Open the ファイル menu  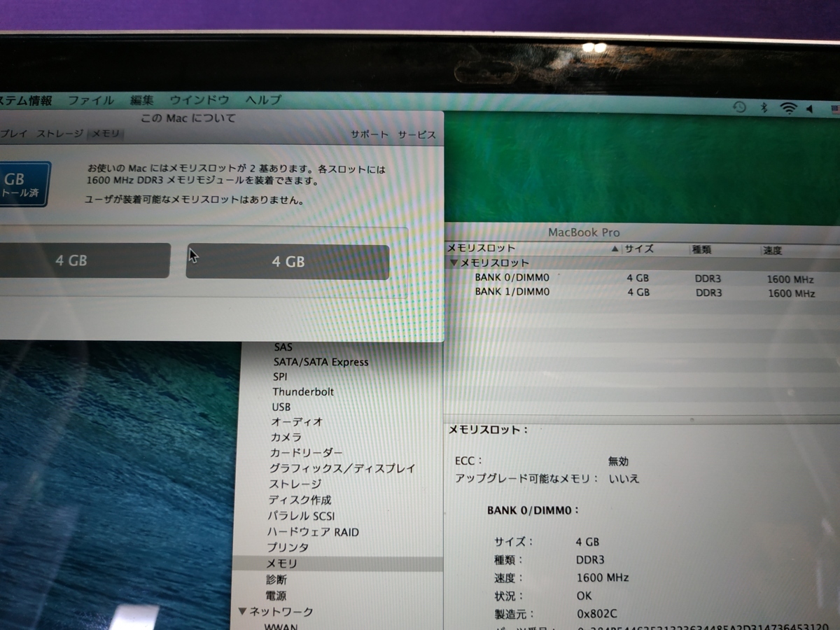(x=90, y=100)
